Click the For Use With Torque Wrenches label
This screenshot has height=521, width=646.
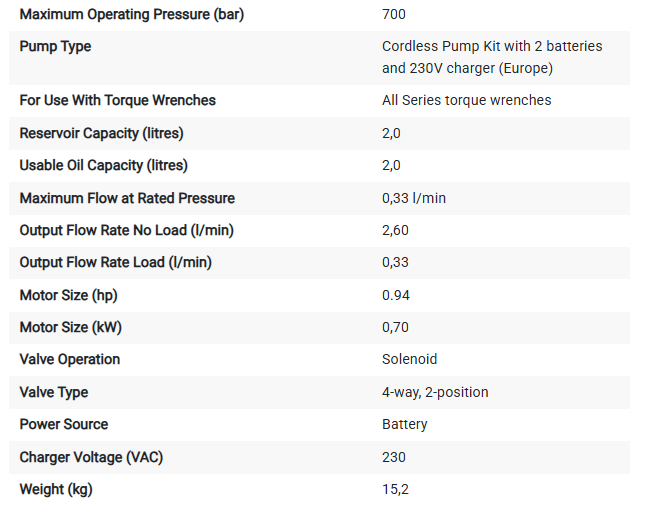[x=117, y=100]
